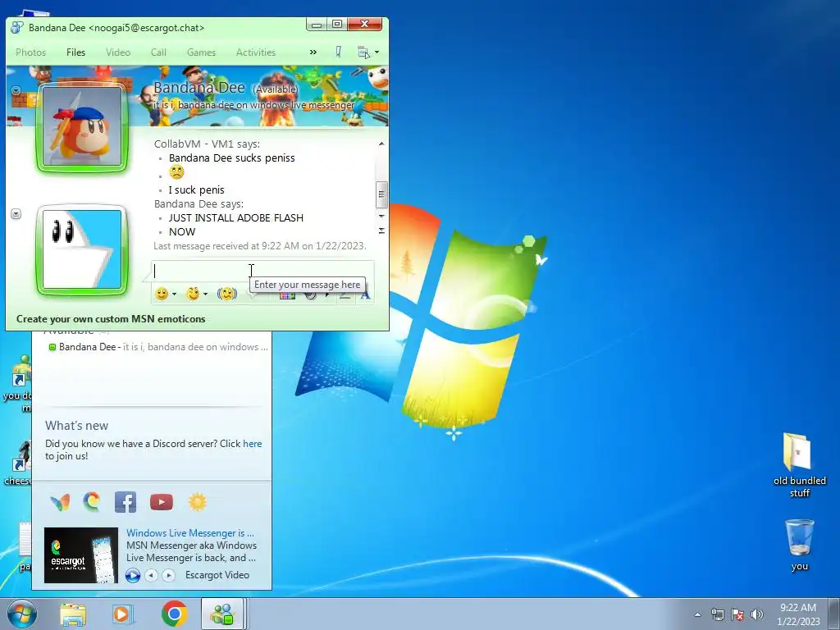
Task: Click the 'What's new' heading
Action: click(76, 426)
